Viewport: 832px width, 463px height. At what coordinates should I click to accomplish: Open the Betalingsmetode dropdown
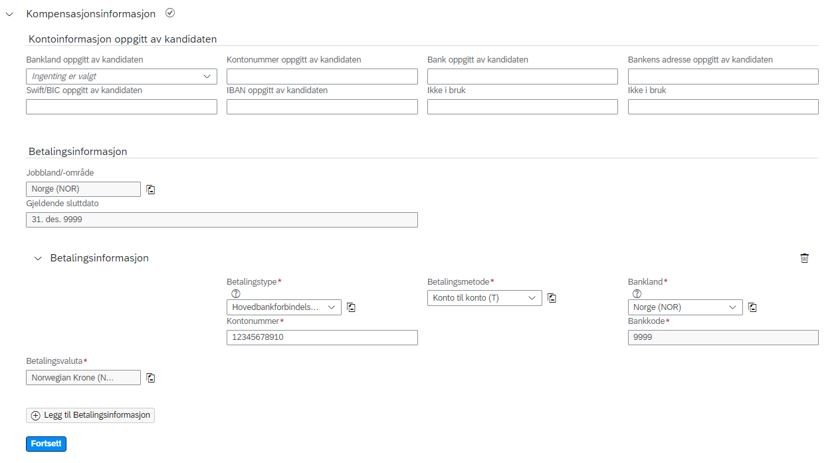484,298
